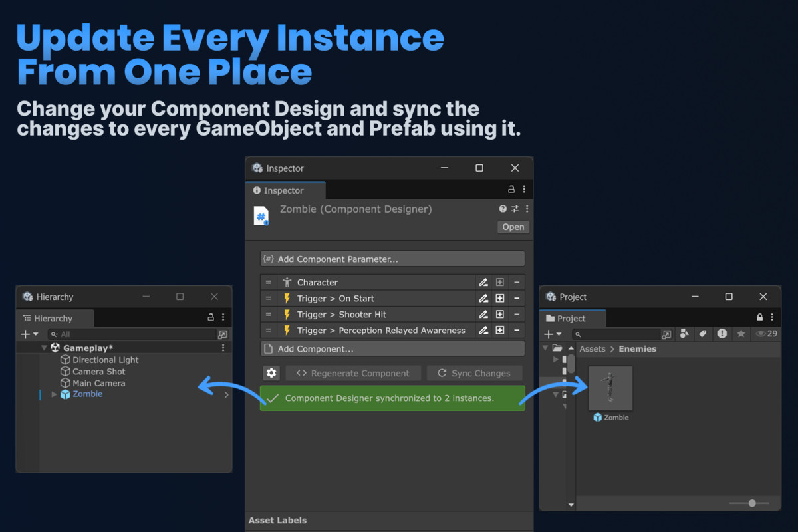Edit the Trigger > On Start row via pencil
The image size is (798, 532).
point(483,299)
